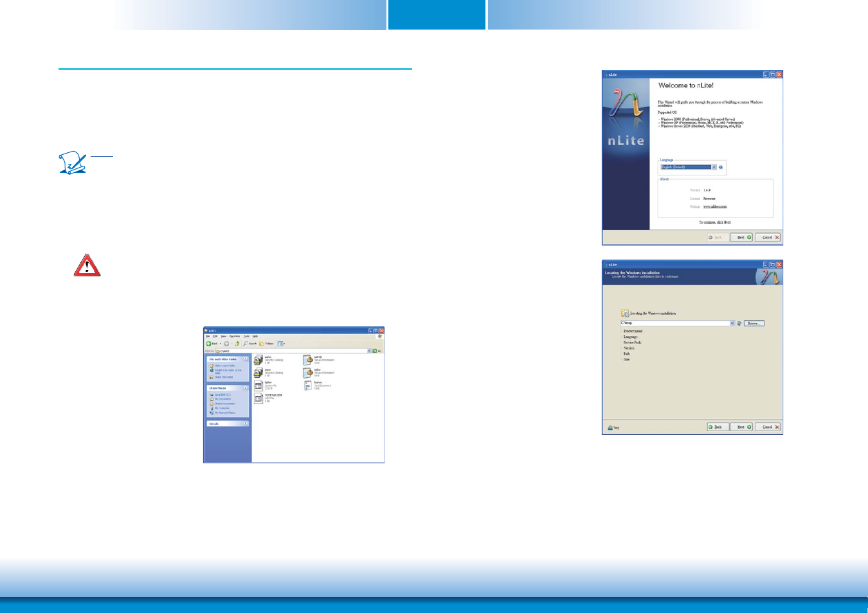The height and width of the screenshot is (613, 868).
Task: Click Next in the Locating Windows installation window
Action: pos(741,427)
